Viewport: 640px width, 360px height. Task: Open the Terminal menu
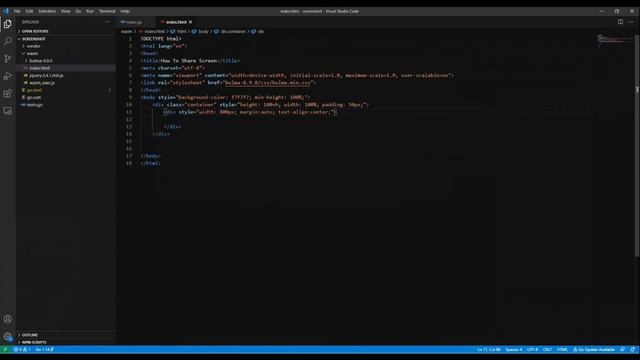tap(107, 11)
